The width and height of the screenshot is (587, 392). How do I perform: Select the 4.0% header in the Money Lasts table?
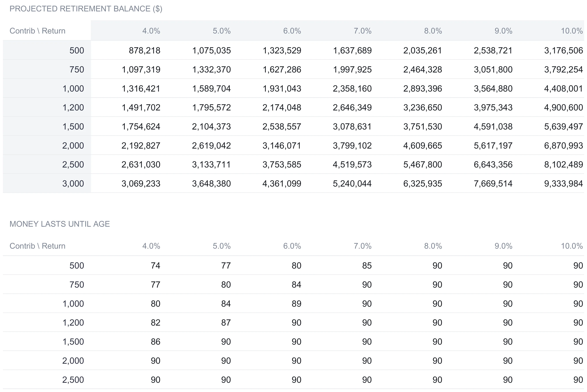(151, 246)
